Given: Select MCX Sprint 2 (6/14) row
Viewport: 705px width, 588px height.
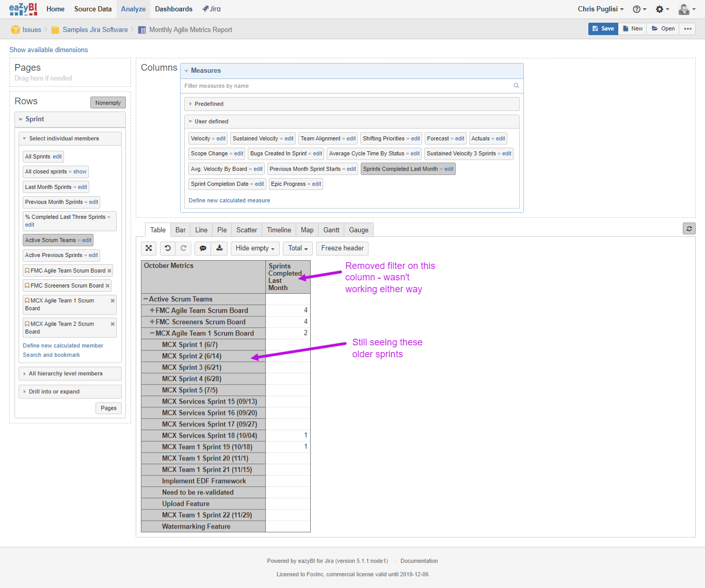Looking at the screenshot, I should [203, 356].
